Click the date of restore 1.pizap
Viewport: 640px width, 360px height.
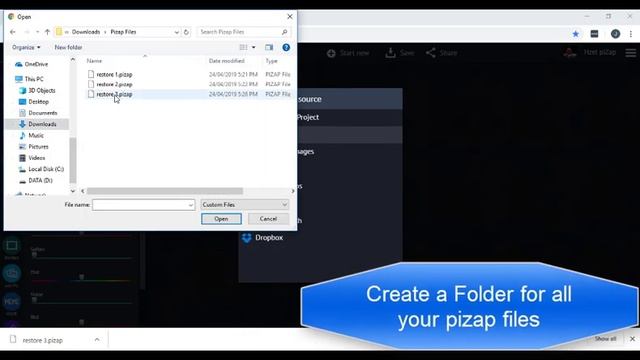point(233,74)
